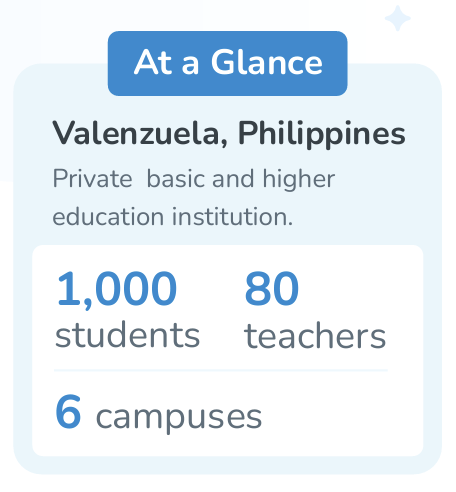
Task: Click the At a Glance badge
Action: [x=228, y=63]
